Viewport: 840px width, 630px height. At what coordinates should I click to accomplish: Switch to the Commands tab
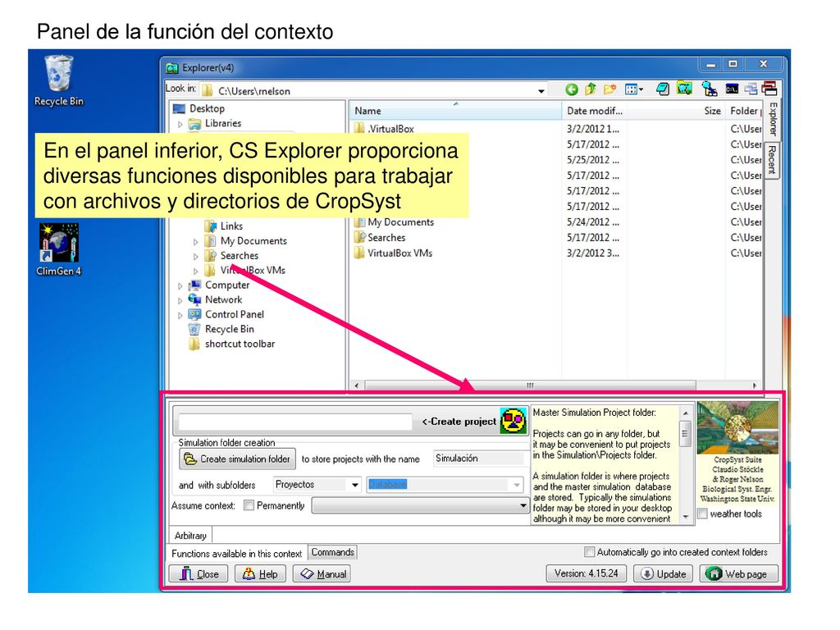[333, 552]
